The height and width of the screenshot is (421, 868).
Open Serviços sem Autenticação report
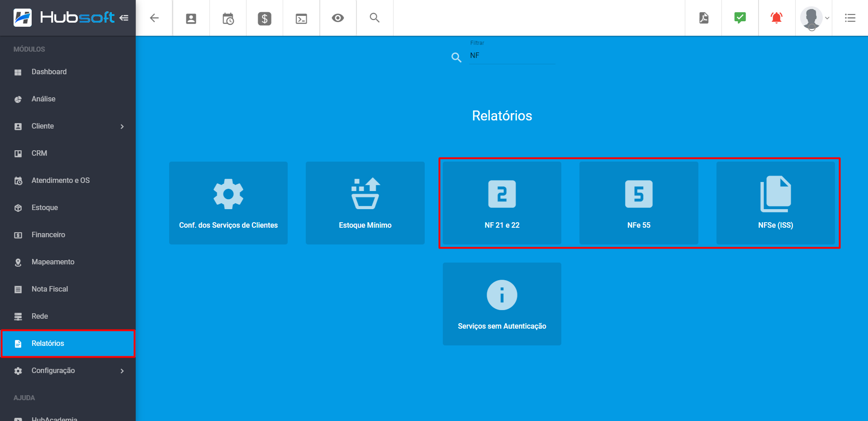click(502, 304)
